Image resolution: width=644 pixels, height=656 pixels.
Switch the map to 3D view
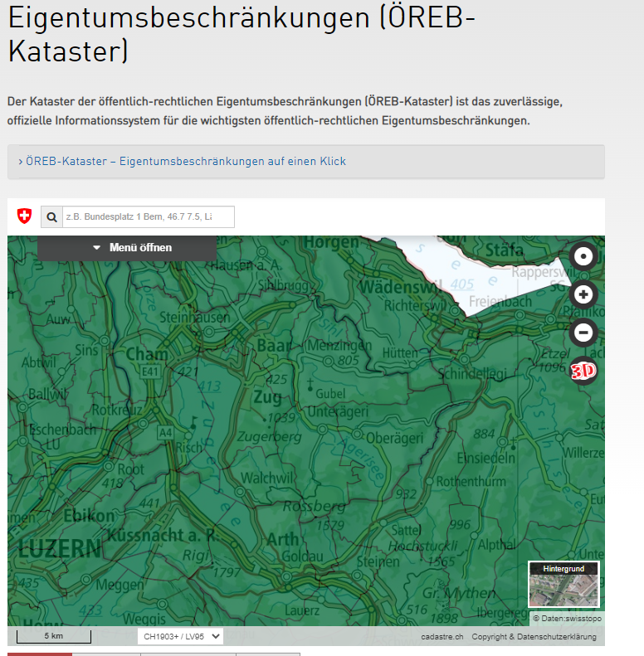pos(583,372)
